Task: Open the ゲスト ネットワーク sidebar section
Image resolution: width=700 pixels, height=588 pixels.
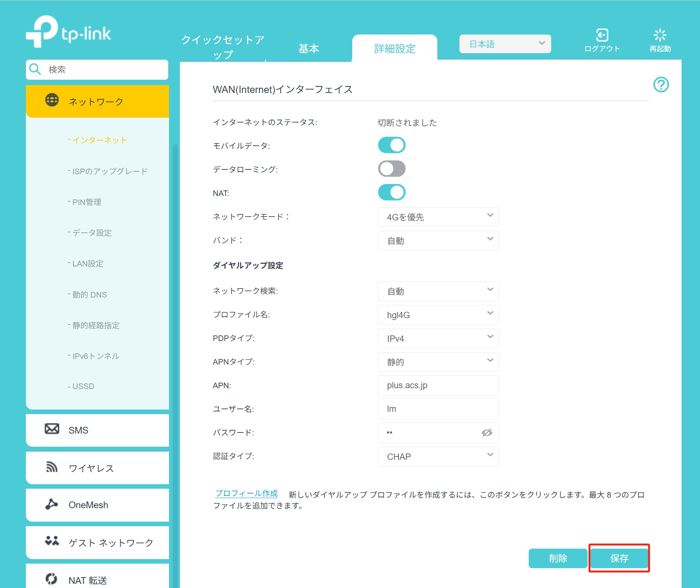Action: [x=97, y=542]
